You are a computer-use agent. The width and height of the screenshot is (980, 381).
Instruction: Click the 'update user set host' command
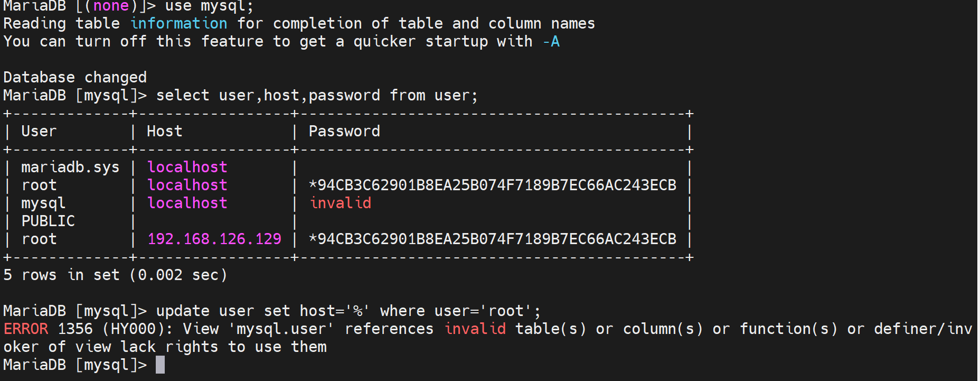coord(348,311)
